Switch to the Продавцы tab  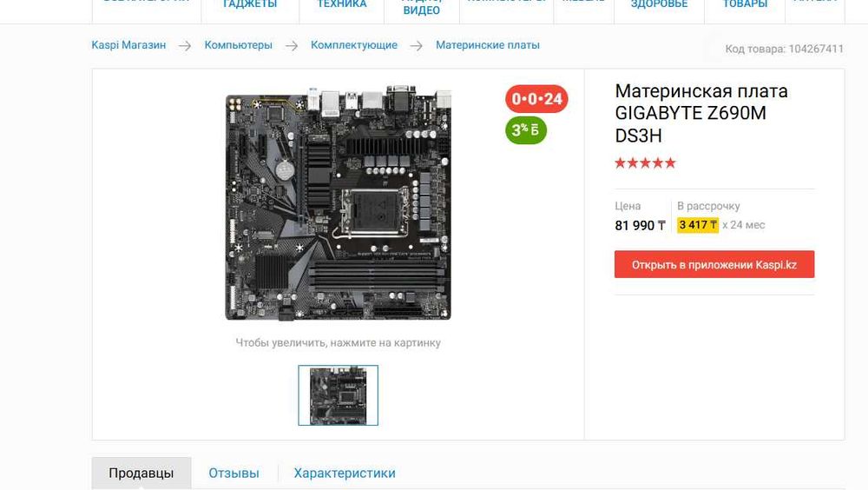tap(141, 473)
